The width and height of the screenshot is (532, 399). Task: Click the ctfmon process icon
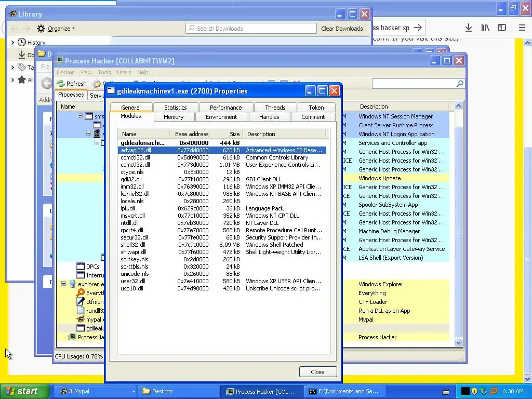pos(81,302)
